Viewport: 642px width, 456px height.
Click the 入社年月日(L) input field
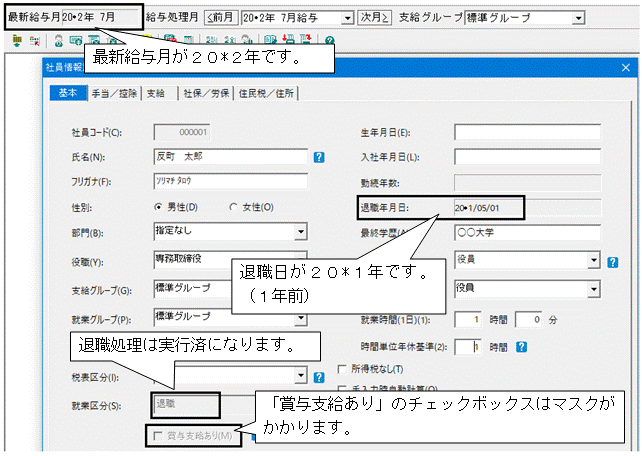coord(527,157)
